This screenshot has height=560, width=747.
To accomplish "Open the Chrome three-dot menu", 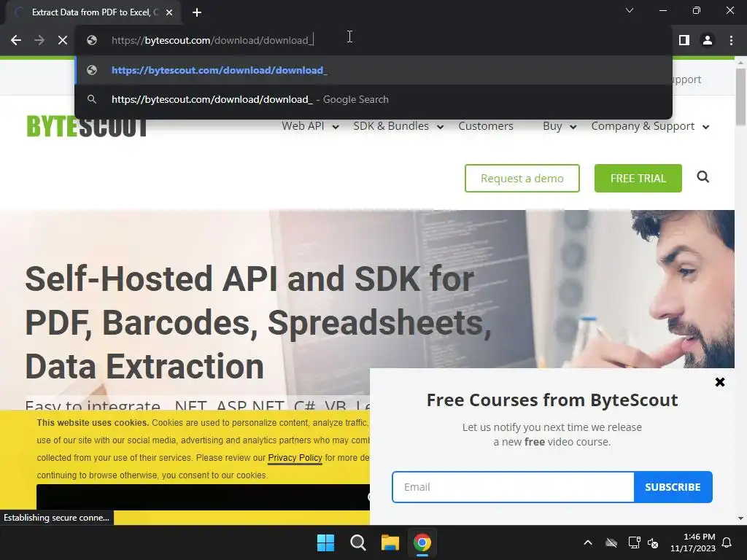I will [x=731, y=41].
